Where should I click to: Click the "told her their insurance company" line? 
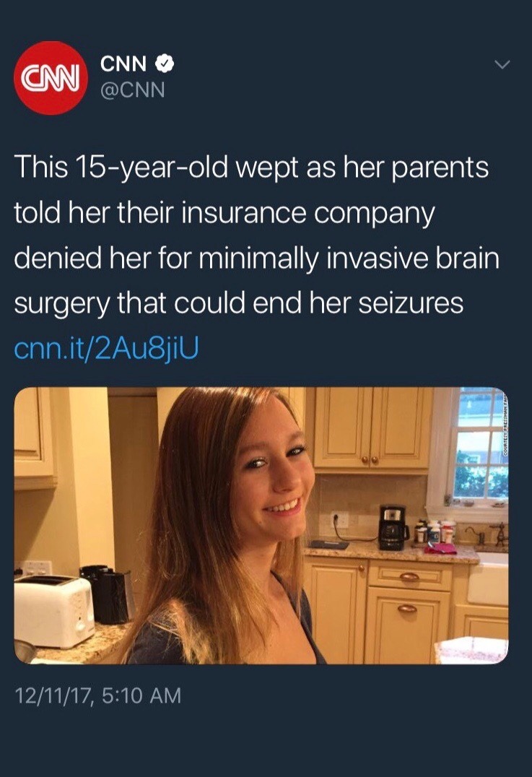224,213
